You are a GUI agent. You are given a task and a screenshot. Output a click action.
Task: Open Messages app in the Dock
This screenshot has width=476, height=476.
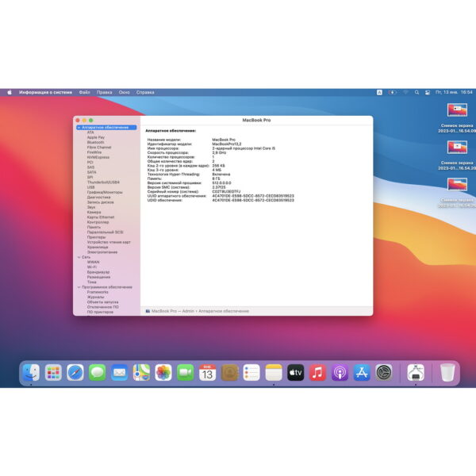click(97, 373)
